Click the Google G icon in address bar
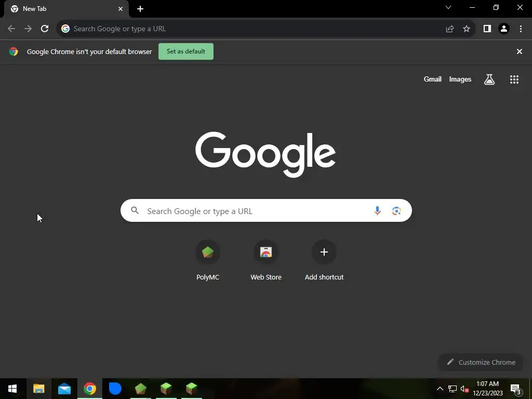This screenshot has height=399, width=532. (65, 29)
